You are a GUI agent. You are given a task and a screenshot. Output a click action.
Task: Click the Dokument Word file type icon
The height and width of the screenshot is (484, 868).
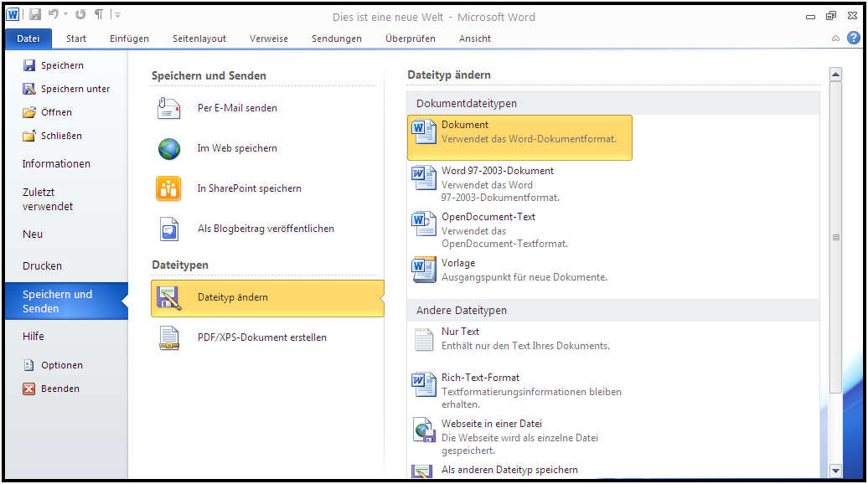(x=424, y=131)
